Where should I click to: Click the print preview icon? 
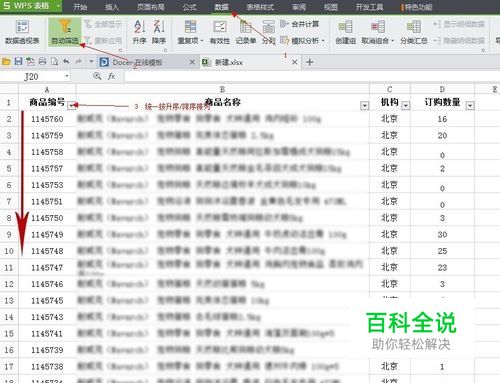click(54, 62)
